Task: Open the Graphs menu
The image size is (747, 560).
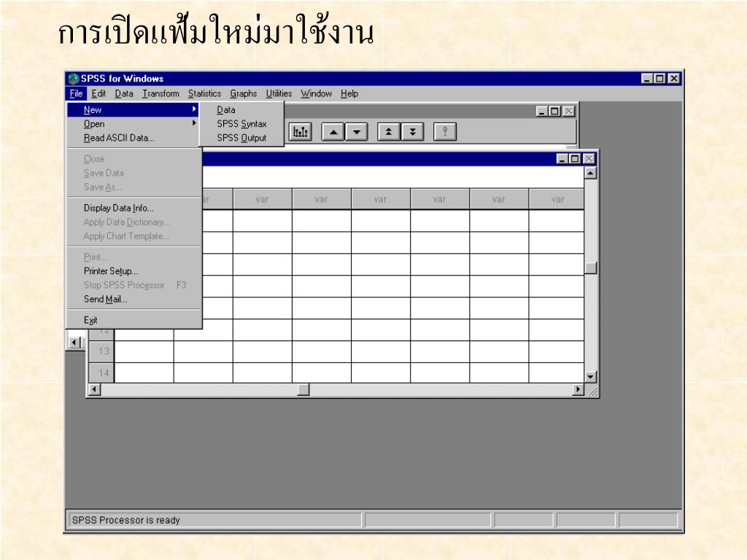Action: (x=244, y=94)
